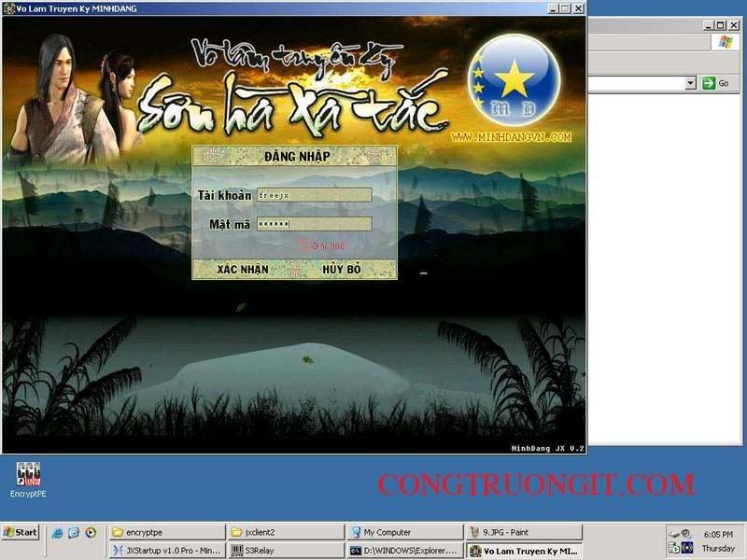Screen dimensions: 747x560
Task: Focus the Mật mã password field
Action: (x=315, y=224)
